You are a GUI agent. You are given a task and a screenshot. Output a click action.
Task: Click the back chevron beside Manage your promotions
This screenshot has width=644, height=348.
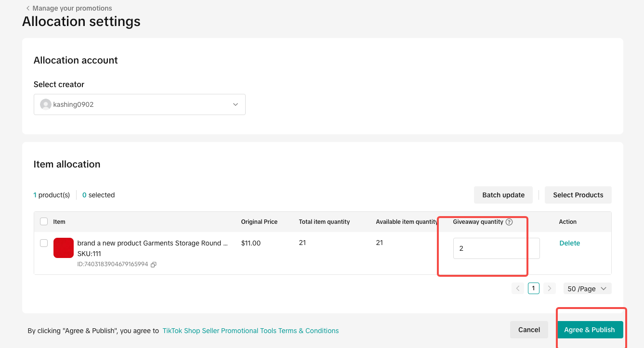pyautogui.click(x=28, y=8)
